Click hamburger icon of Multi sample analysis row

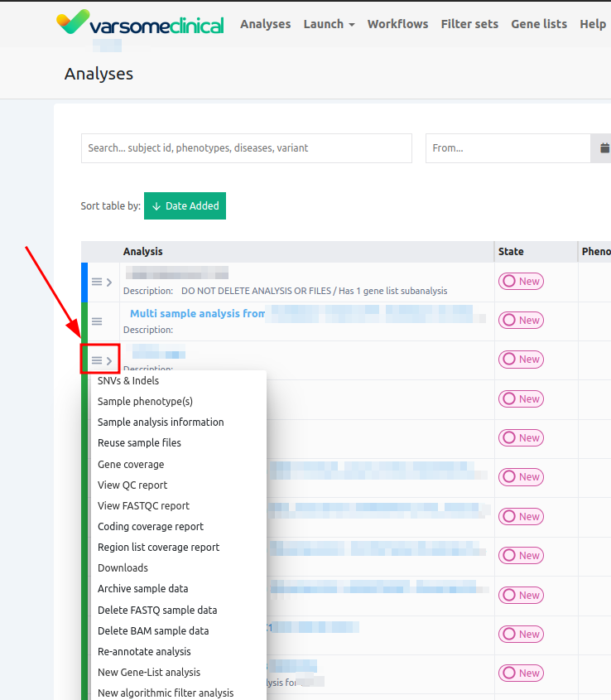97,321
